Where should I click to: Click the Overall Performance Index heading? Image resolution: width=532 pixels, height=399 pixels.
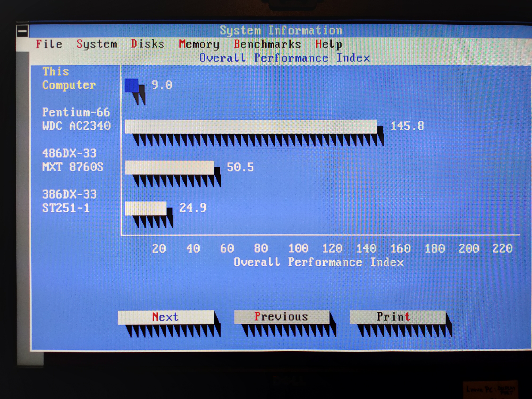[284, 58]
